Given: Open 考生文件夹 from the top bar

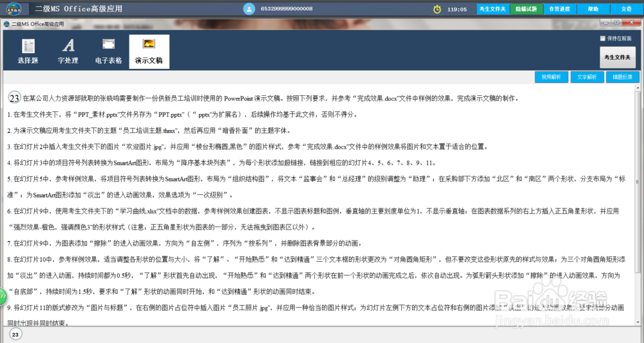Looking at the screenshot, I should coord(493,9).
